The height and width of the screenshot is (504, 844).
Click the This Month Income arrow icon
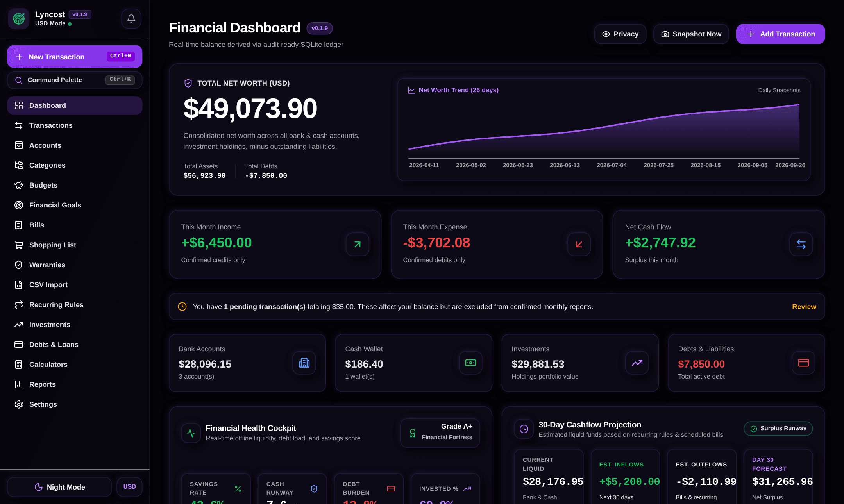pyautogui.click(x=357, y=245)
